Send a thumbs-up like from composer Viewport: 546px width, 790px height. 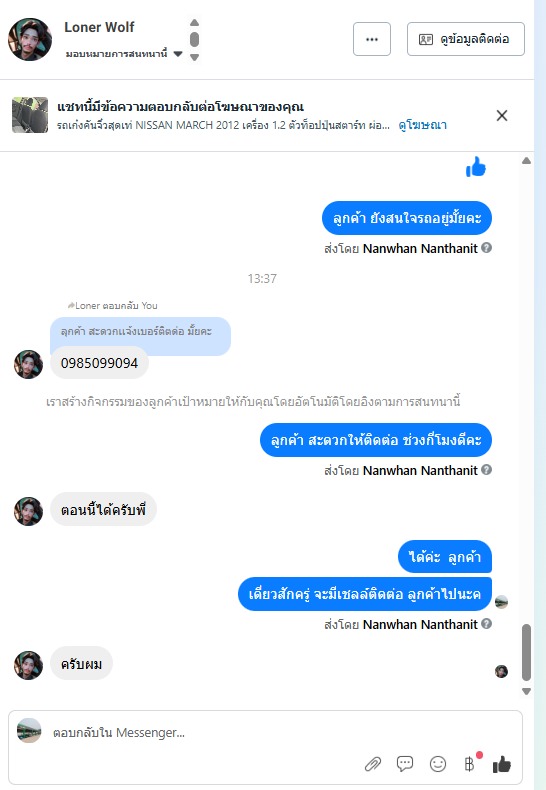tap(502, 764)
